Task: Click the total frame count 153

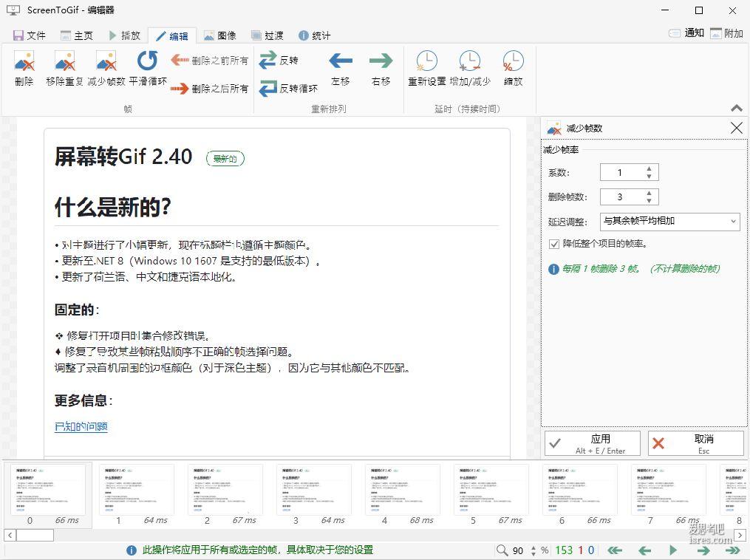Action: [x=564, y=550]
